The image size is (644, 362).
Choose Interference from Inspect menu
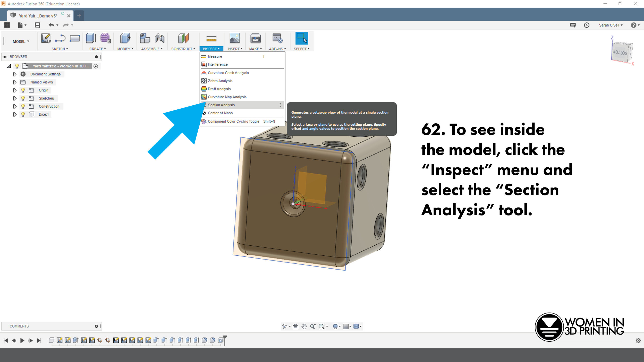tap(242, 64)
